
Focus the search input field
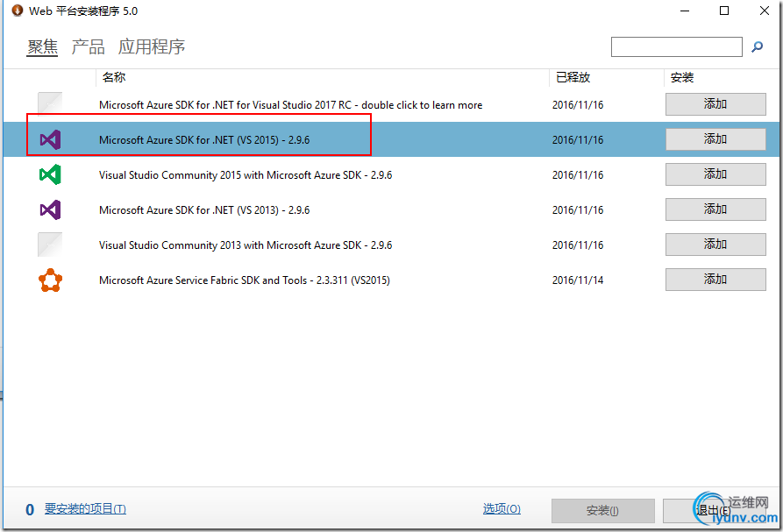677,47
